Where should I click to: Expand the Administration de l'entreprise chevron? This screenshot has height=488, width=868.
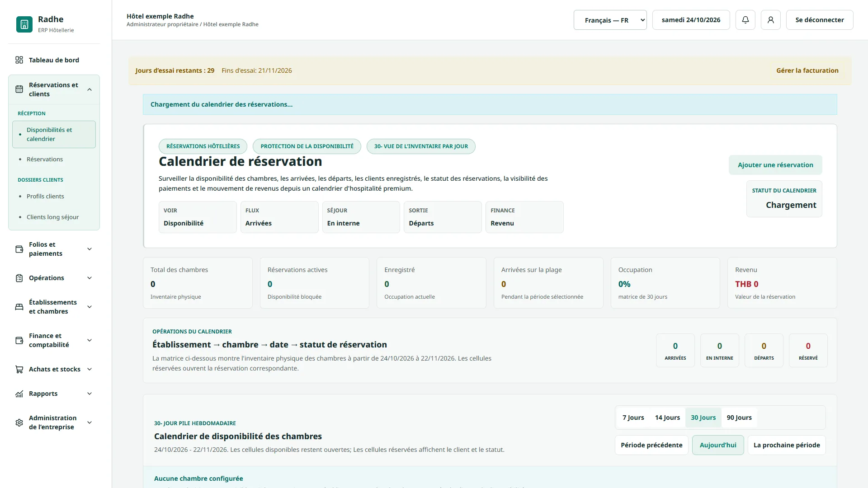(90, 422)
